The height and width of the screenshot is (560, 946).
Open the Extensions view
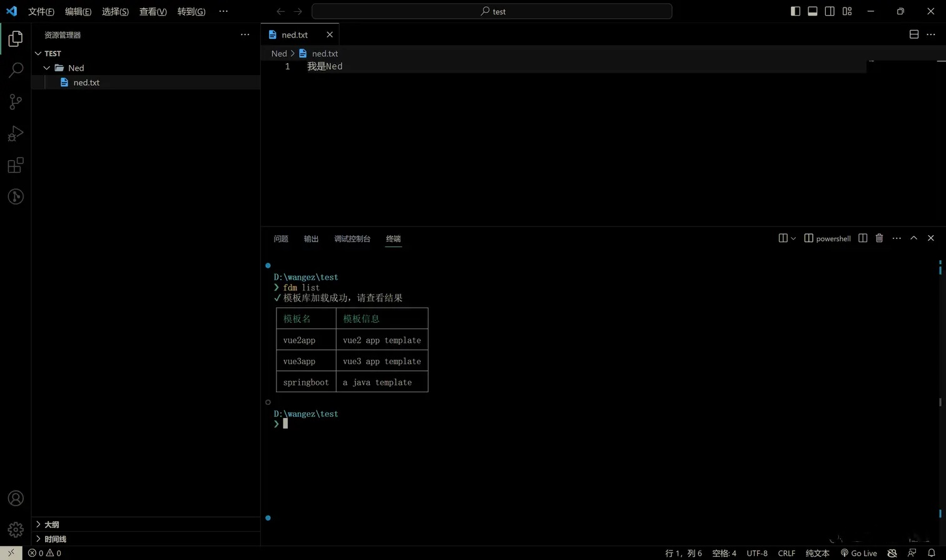click(16, 165)
